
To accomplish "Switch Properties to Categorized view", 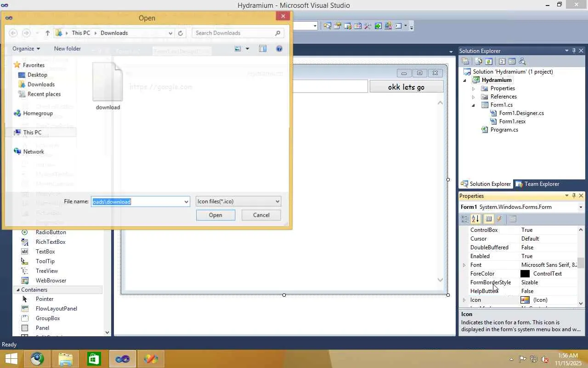I will coord(465,219).
